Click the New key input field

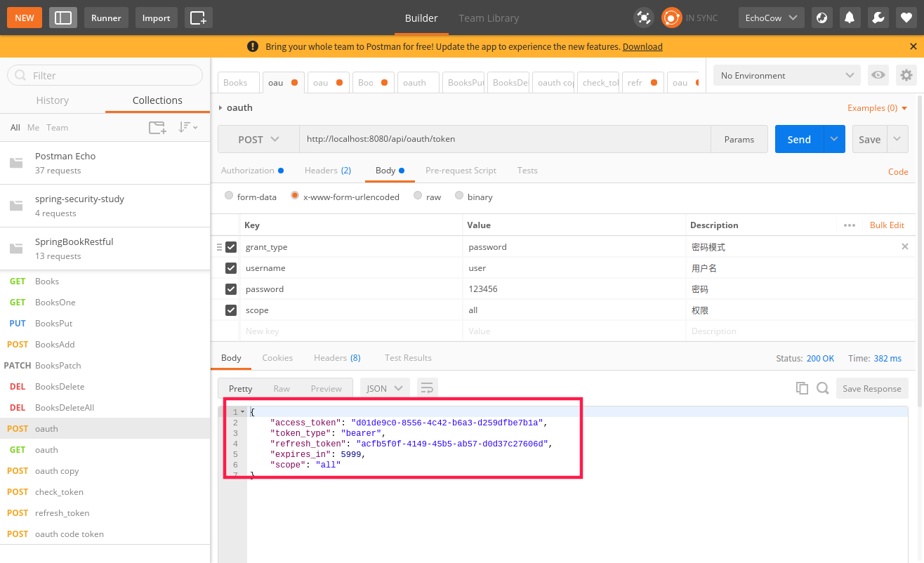[x=351, y=331]
